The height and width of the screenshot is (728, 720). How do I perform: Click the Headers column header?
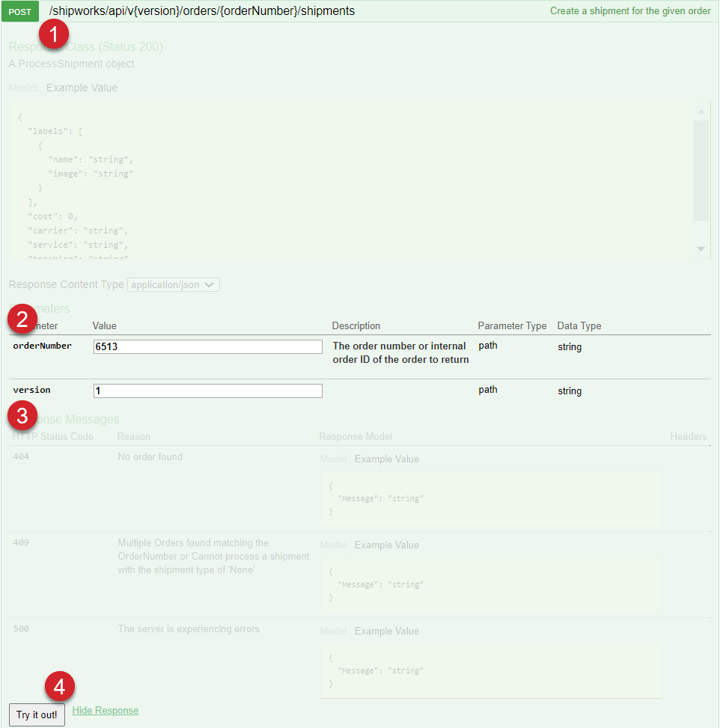click(x=689, y=437)
